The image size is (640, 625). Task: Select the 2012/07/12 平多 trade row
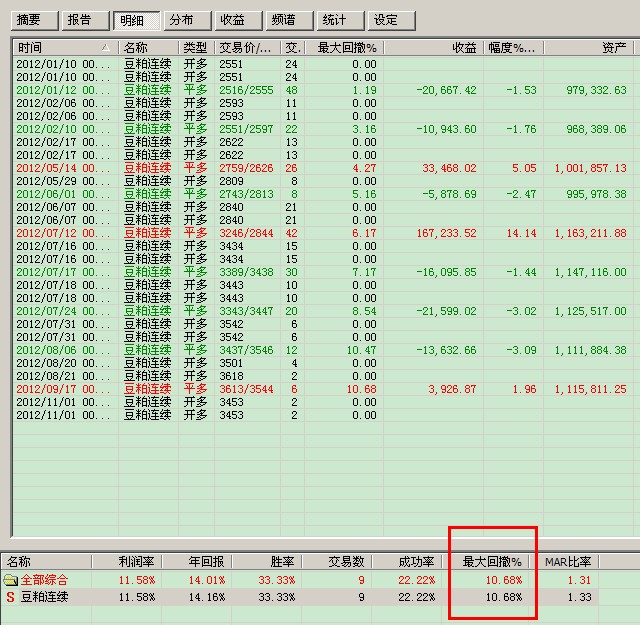pos(321,233)
